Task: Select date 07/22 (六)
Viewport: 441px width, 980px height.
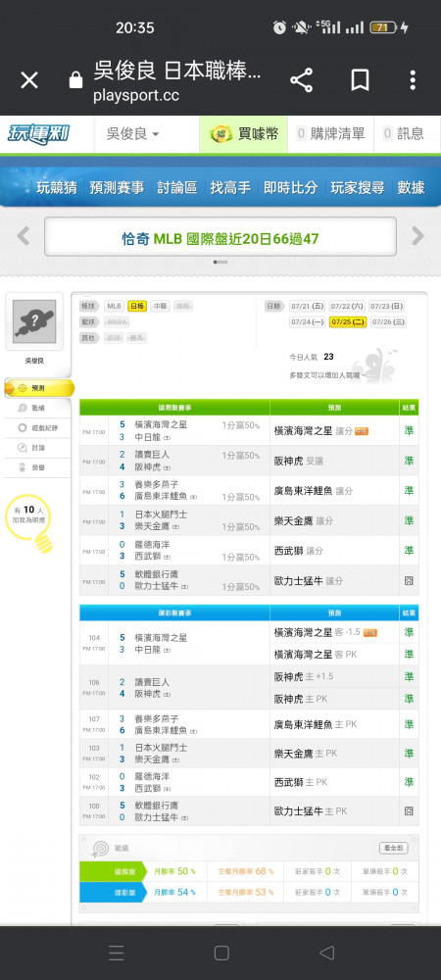Action: click(347, 306)
